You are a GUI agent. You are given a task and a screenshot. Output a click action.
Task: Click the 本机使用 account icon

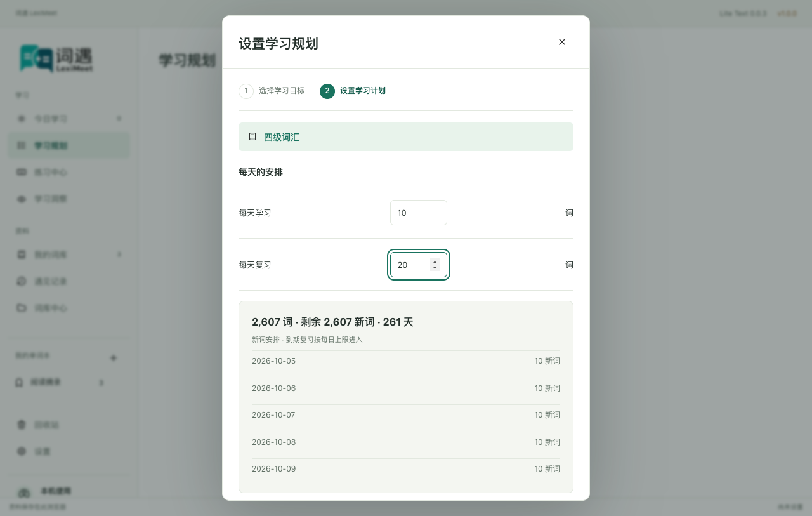point(24,493)
